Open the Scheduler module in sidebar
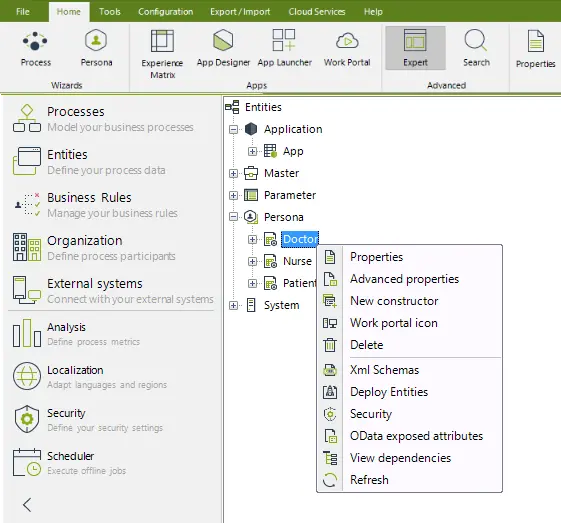Image resolution: width=561 pixels, height=523 pixels. 70,463
